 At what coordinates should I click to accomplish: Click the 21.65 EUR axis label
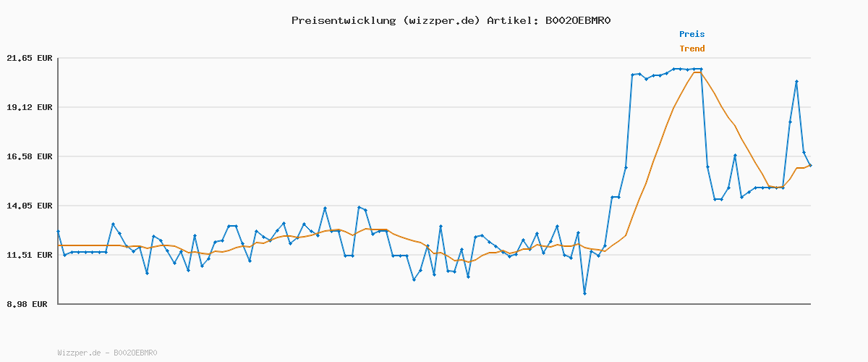[x=30, y=58]
